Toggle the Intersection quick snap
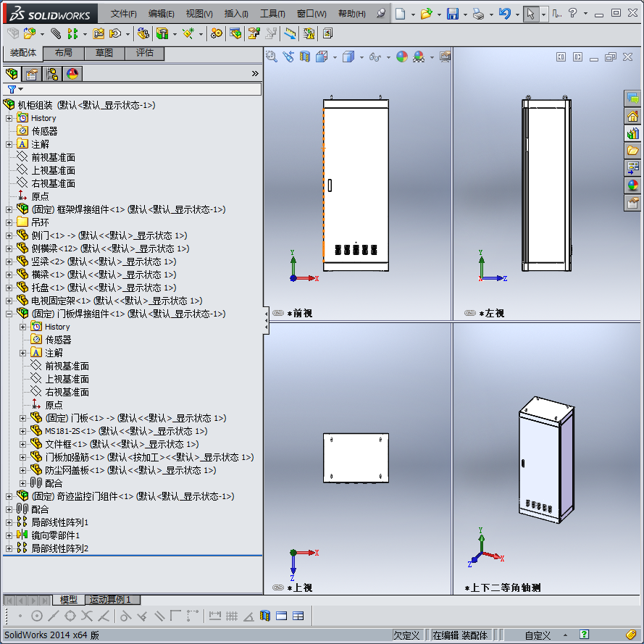 (87, 616)
